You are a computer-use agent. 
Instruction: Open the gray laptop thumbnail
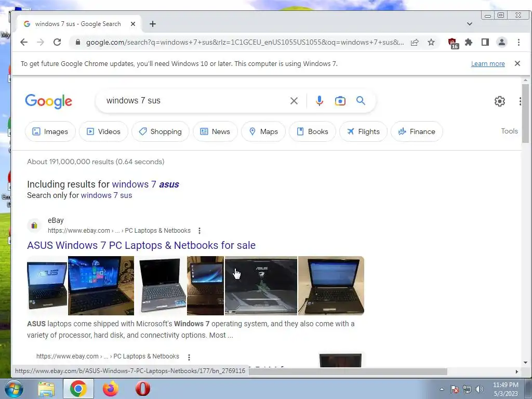point(161,286)
